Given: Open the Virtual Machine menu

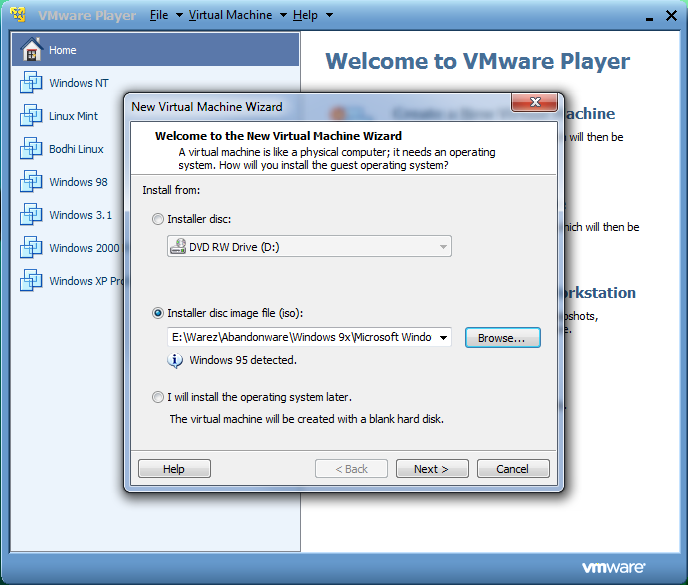Looking at the screenshot, I should pos(230,15).
